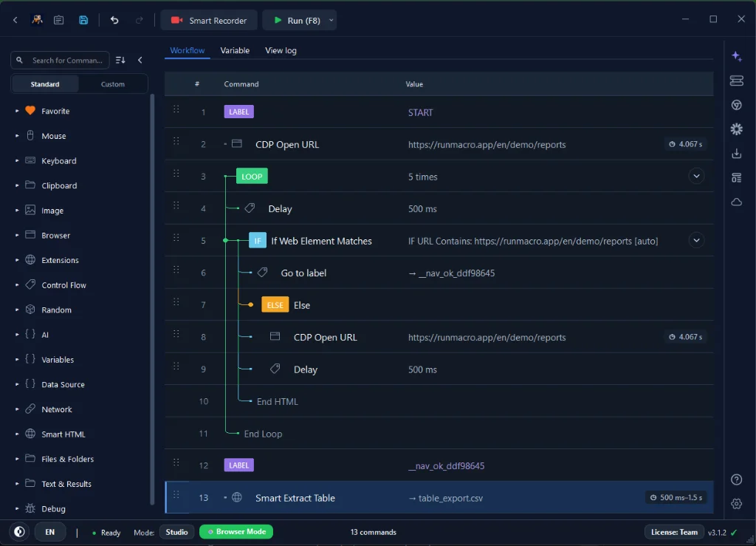This screenshot has height=546, width=756.
Task: Click the download icon in right sidebar
Action: 736,154
